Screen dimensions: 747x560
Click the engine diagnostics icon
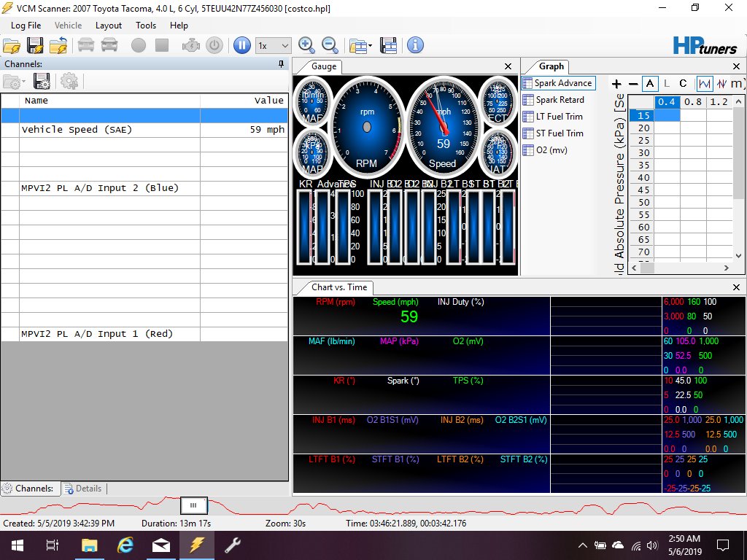[190, 46]
